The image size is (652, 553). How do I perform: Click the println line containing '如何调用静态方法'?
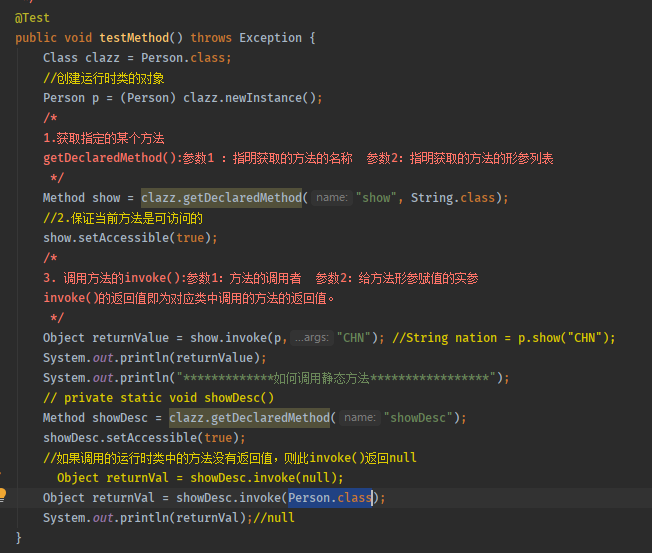pyautogui.click(x=276, y=378)
